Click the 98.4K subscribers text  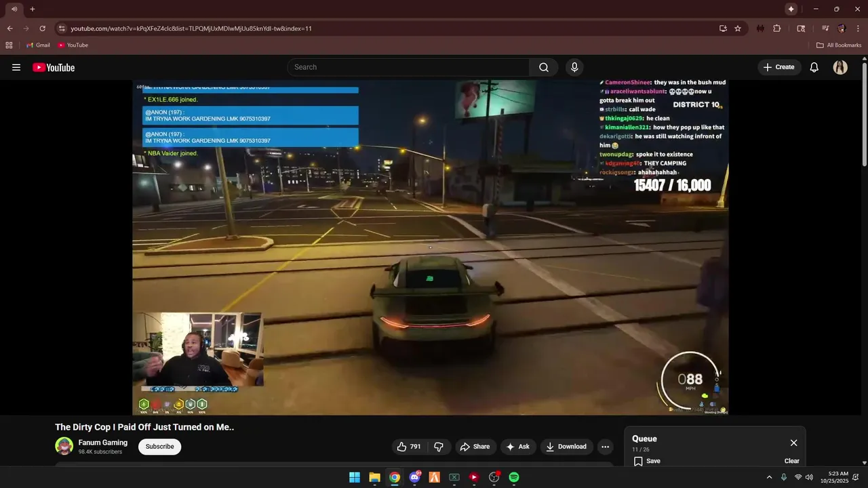[100, 452]
